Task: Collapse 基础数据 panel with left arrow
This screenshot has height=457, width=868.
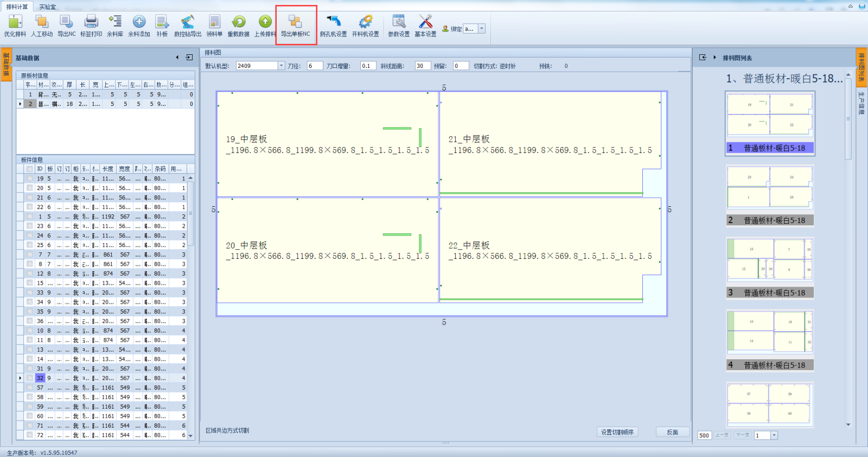Action: (177, 57)
